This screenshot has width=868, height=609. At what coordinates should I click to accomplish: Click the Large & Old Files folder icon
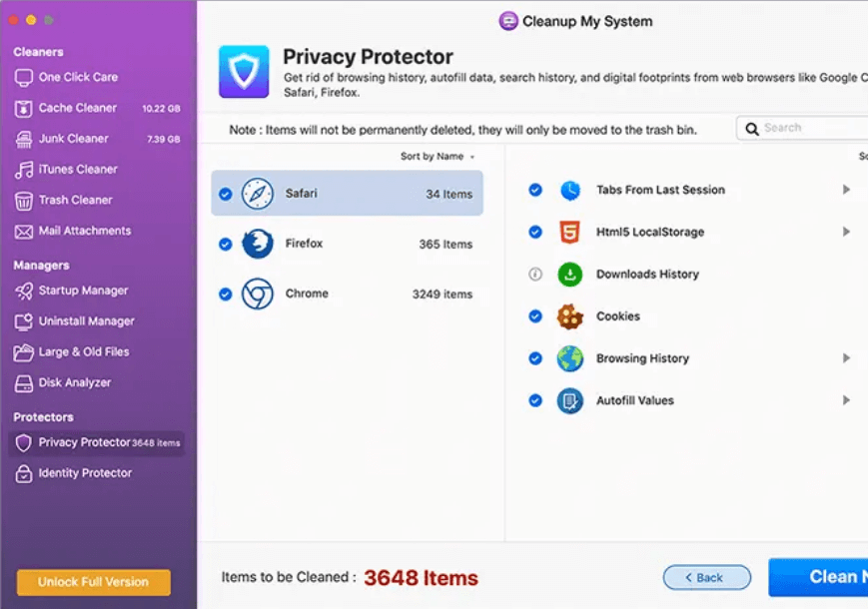pos(23,352)
